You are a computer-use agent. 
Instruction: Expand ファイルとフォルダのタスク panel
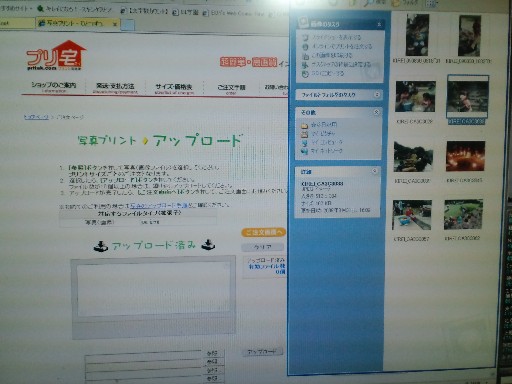point(377,95)
